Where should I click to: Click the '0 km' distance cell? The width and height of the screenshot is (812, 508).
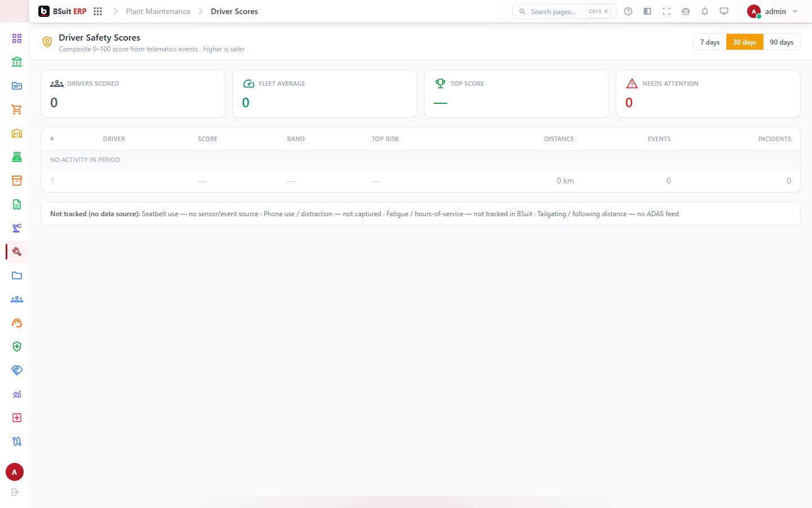click(565, 181)
